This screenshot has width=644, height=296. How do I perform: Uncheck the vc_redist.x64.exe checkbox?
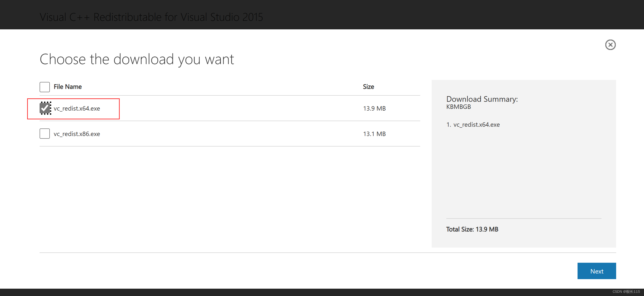point(45,108)
